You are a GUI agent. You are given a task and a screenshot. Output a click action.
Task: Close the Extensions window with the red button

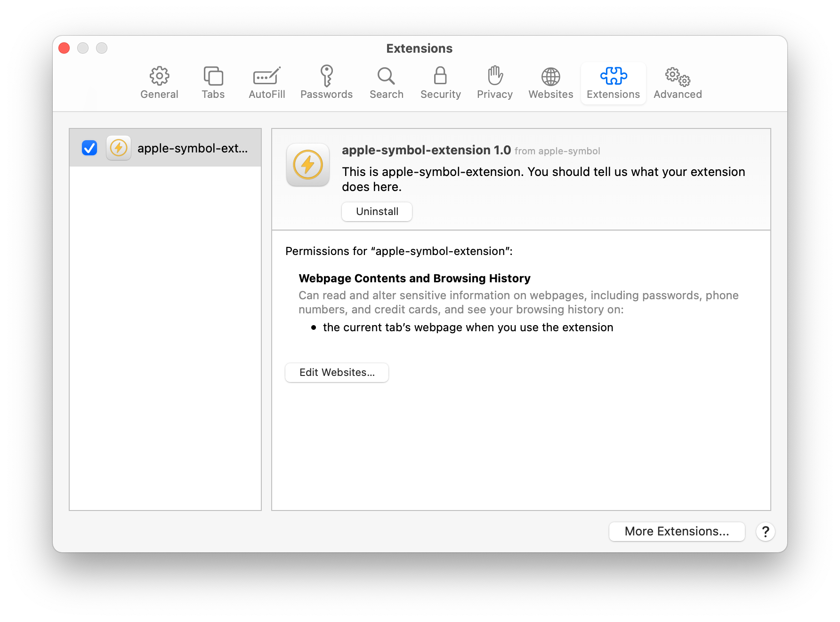(65, 48)
